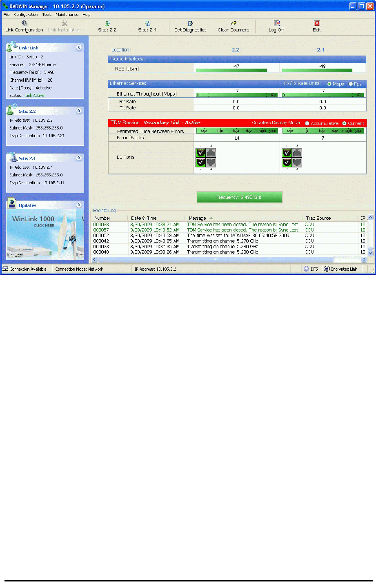The height and width of the screenshot is (588, 376).
Task: Click E1 port 2 icon for site 2.2
Action: click(200, 163)
